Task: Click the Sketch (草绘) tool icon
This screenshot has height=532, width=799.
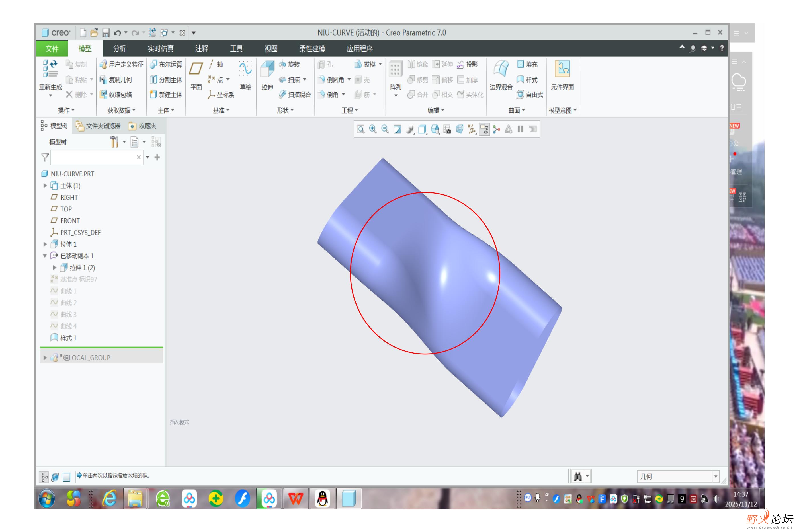Action: click(x=245, y=69)
